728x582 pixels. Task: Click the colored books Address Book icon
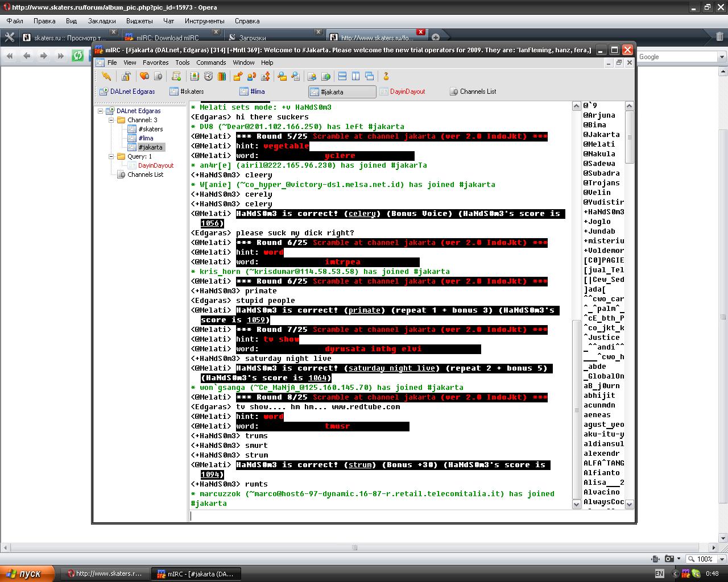point(221,76)
